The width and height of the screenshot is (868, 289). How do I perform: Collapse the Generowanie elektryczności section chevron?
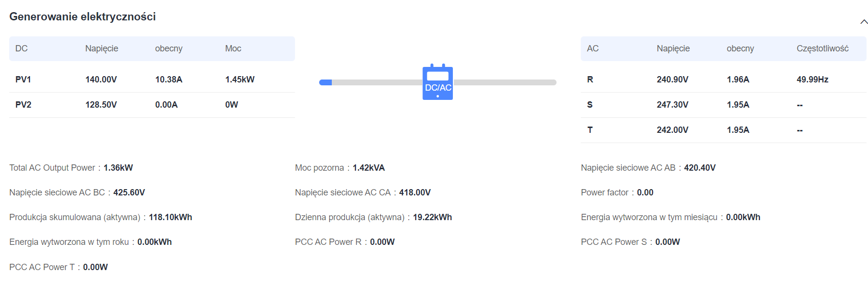coord(864,22)
